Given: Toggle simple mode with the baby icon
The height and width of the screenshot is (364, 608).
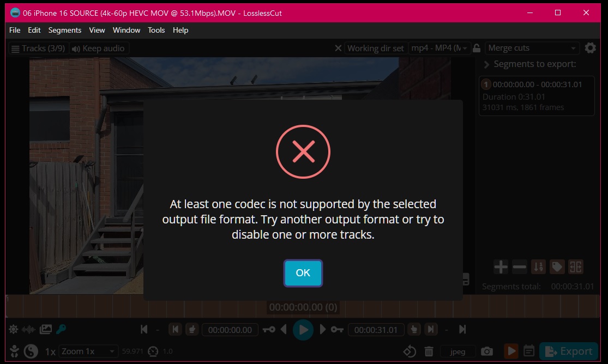Looking at the screenshot, I should [14, 351].
